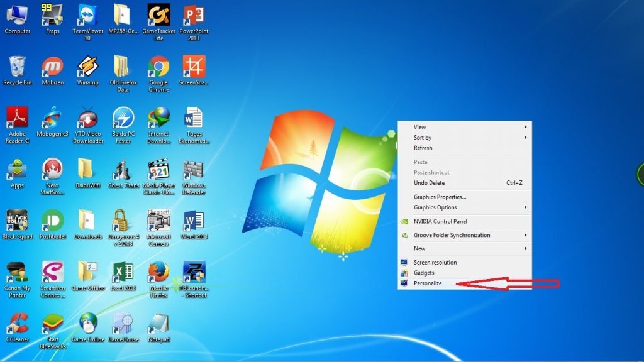This screenshot has height=362, width=644.
Task: Select the PBLauncher Shortcut icon
Action: pos(194,272)
